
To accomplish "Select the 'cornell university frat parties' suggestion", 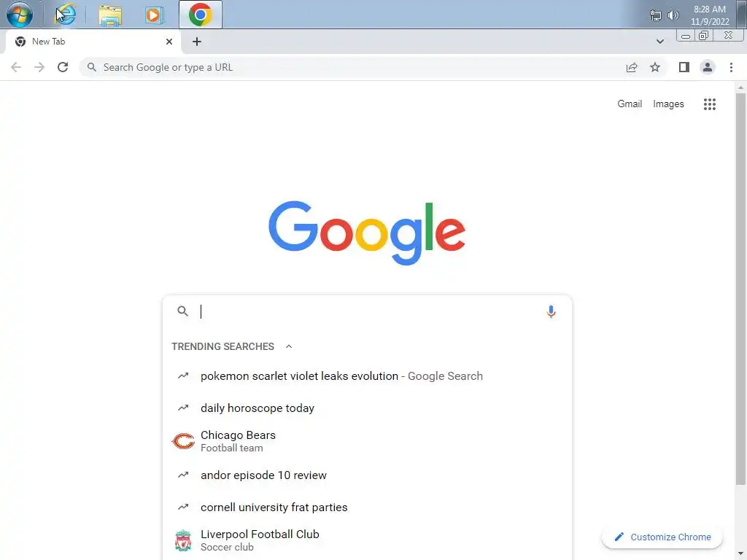I will tap(367, 507).
